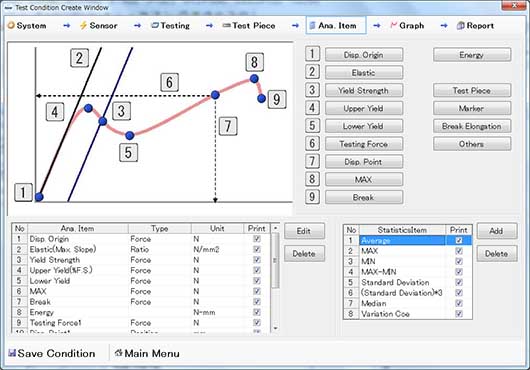
Task: Select the Lower Yield row in table
Action: coord(141,281)
